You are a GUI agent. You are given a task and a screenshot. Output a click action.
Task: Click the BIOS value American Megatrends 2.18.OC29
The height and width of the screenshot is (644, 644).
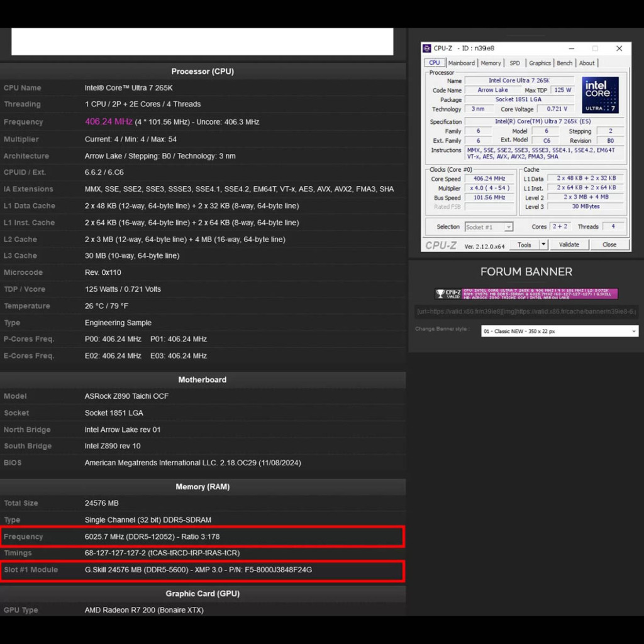192,463
